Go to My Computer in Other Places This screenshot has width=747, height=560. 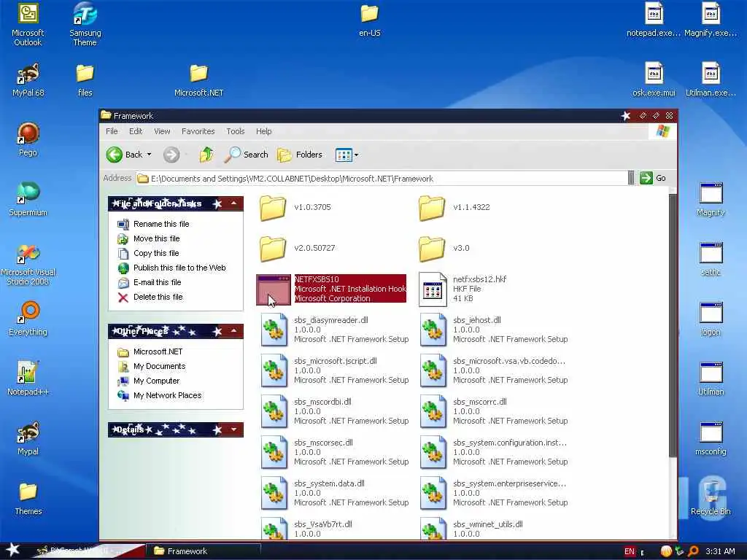coord(156,381)
